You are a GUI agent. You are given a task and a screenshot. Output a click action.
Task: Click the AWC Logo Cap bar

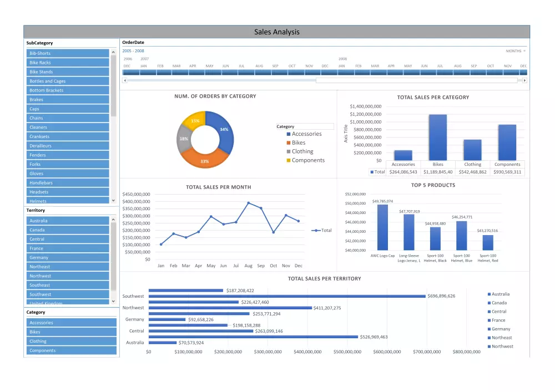(382, 228)
